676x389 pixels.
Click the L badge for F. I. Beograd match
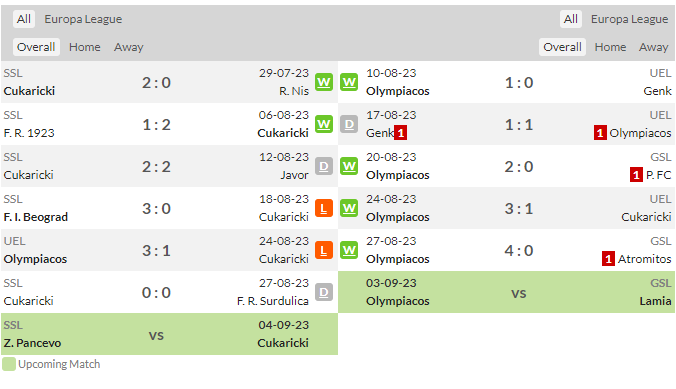tap(324, 208)
